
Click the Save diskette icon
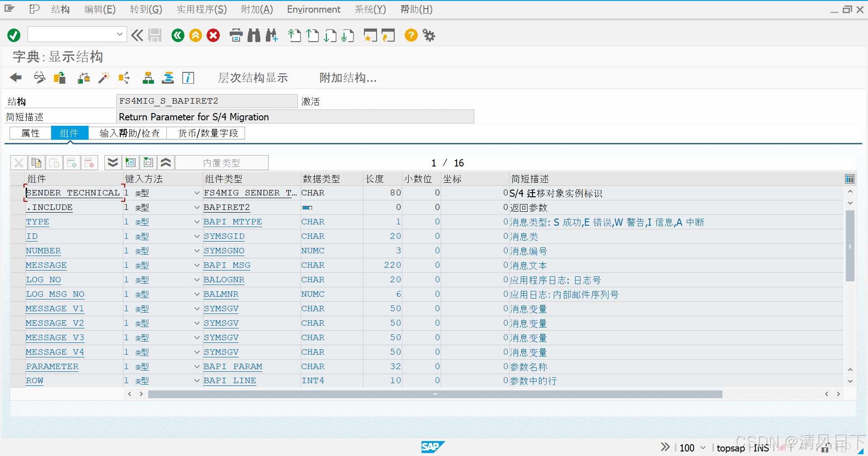155,35
